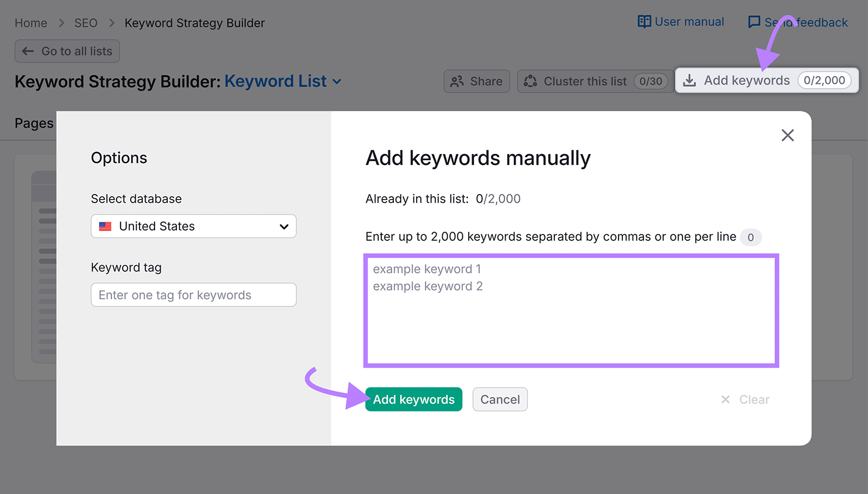Click the Share icon next to Keyword List
This screenshot has height=494, width=868.
pos(457,81)
